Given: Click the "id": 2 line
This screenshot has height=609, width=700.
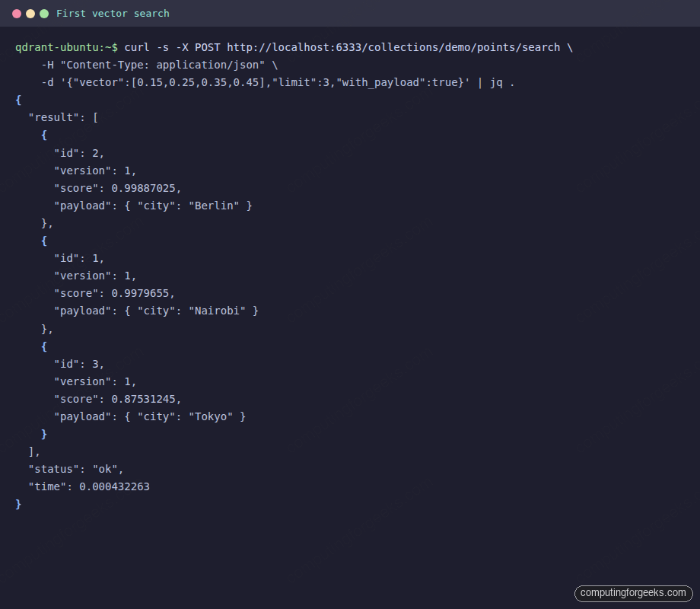Looking at the screenshot, I should pyautogui.click(x=79, y=153).
